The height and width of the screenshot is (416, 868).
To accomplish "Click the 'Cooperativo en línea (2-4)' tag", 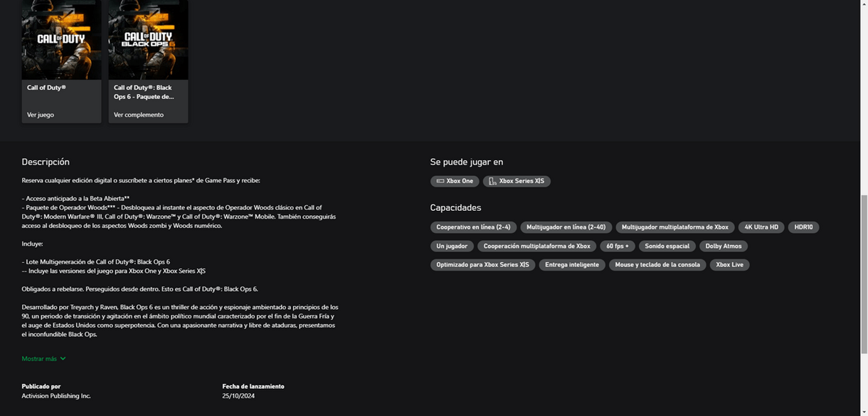I will click(x=473, y=227).
